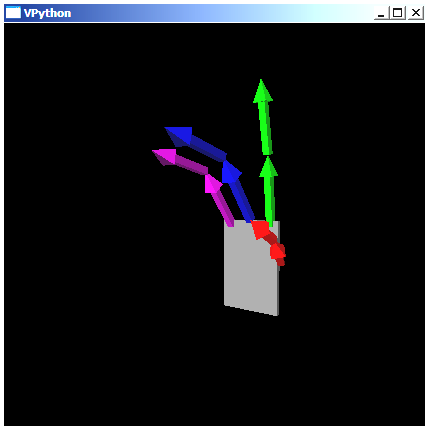Pick the upper magenta arrow's shaft

pyautogui.click(x=191, y=165)
